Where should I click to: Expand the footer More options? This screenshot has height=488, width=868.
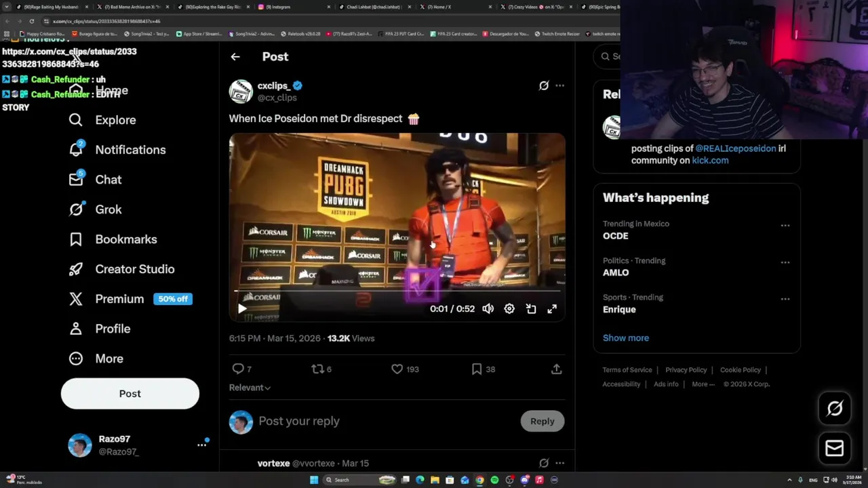703,384
